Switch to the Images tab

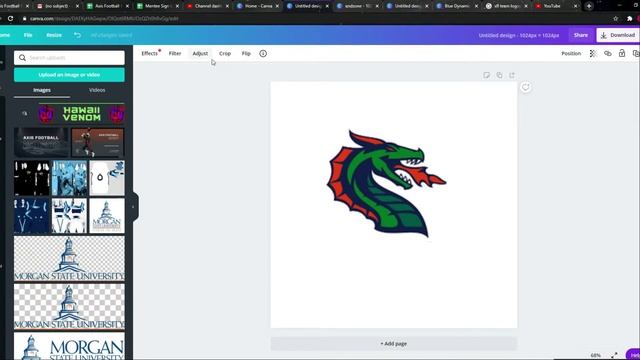(x=42, y=90)
